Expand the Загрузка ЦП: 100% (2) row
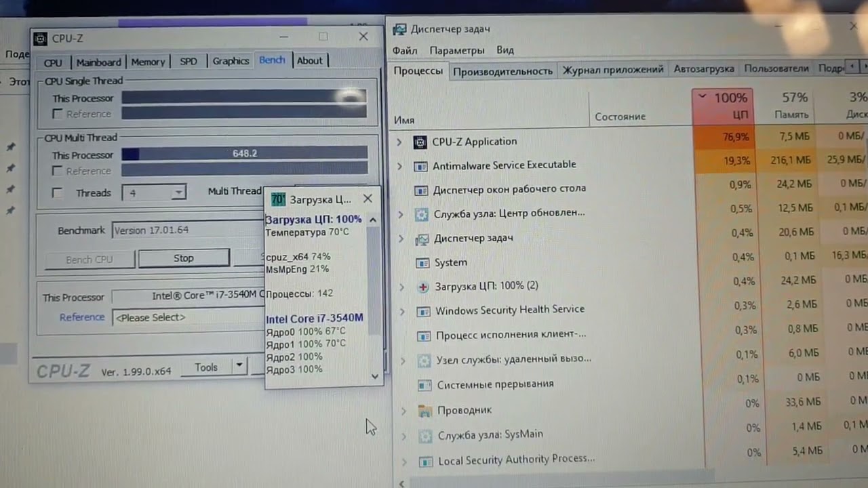868x488 pixels. 401,287
